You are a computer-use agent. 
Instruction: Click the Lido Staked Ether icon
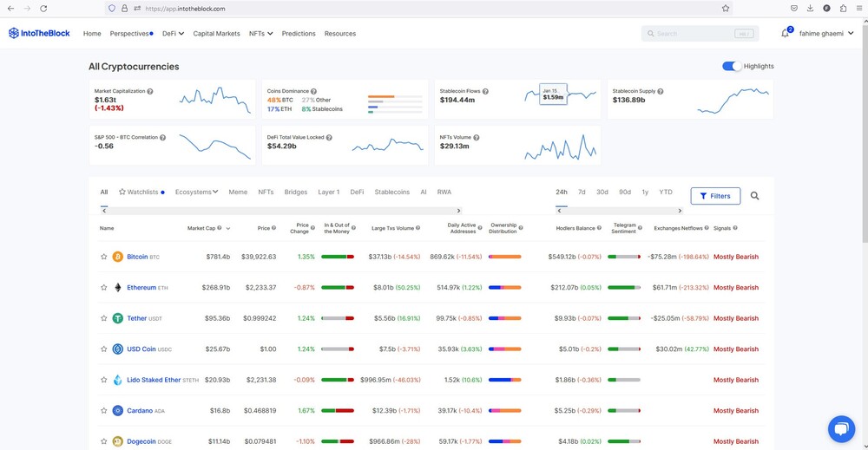click(x=117, y=380)
